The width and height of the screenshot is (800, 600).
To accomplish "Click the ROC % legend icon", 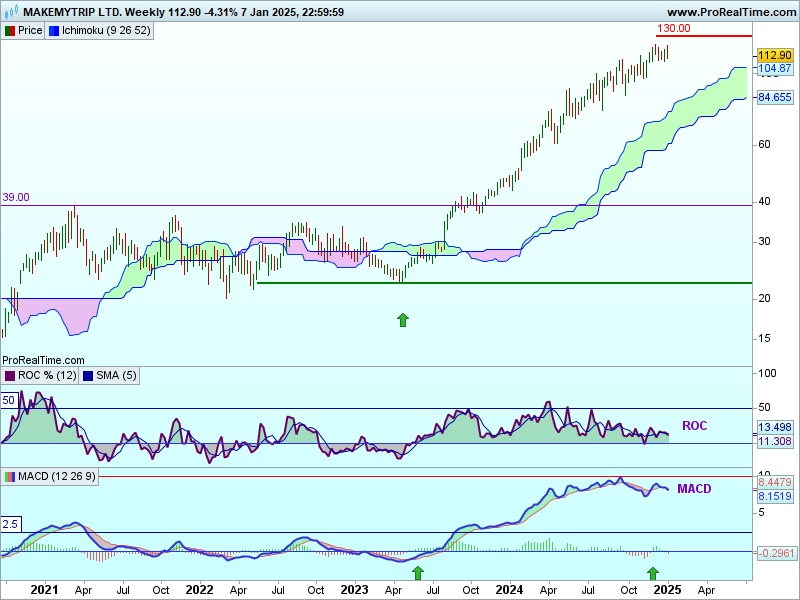I will click(10, 376).
